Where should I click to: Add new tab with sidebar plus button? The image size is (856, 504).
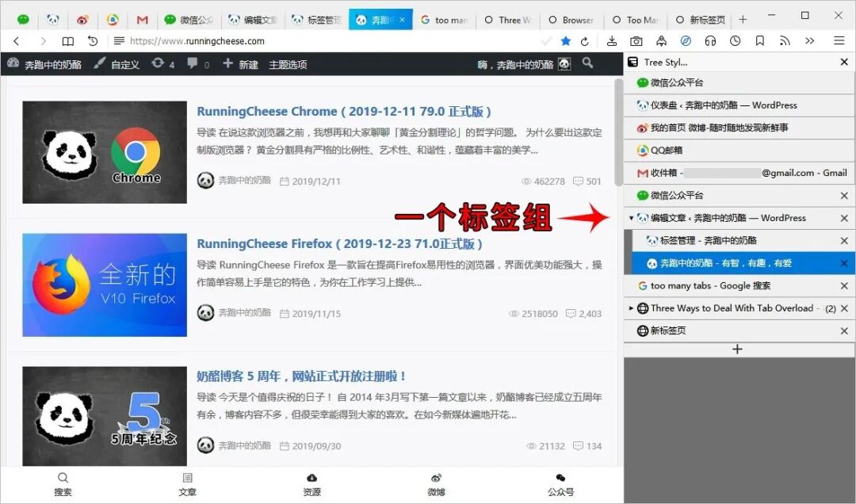click(738, 349)
